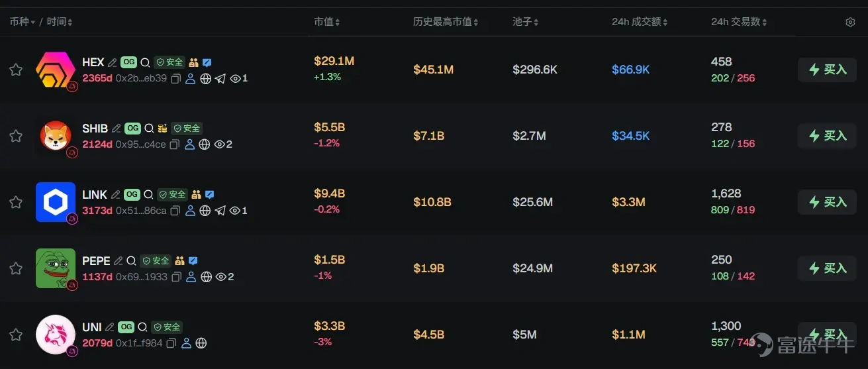Click LINK eye watchers icon

click(234, 211)
